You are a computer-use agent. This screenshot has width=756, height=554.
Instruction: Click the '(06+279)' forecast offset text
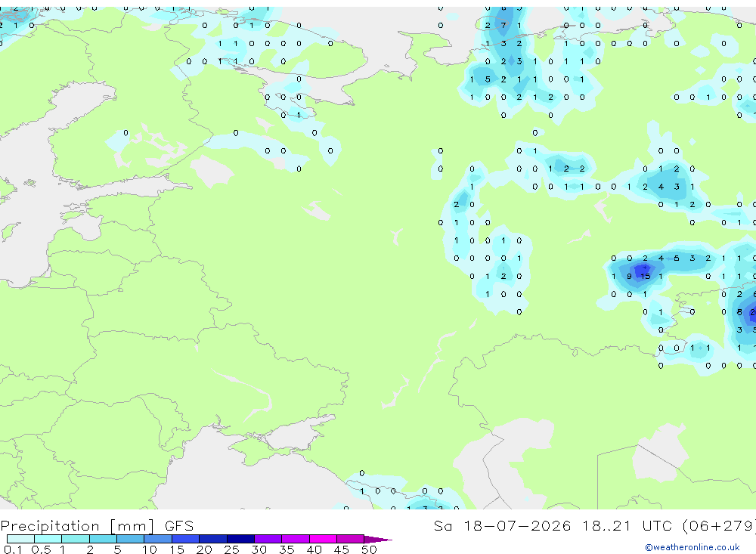click(720, 525)
